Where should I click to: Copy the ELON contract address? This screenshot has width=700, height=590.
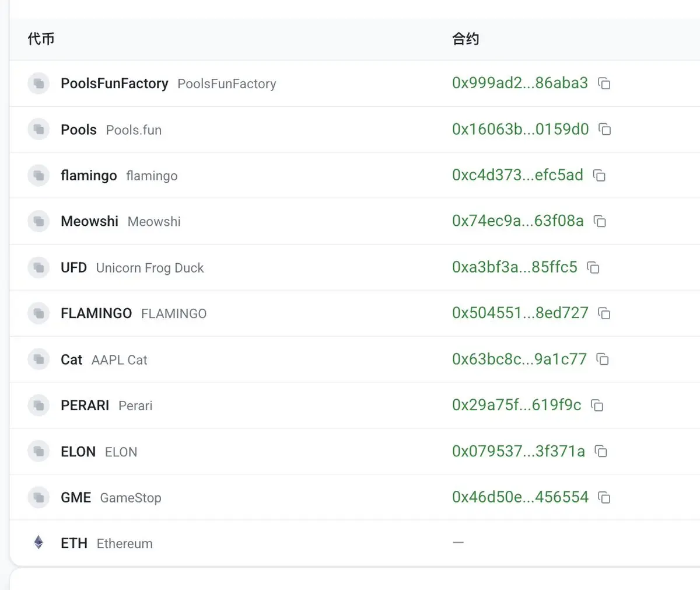click(601, 451)
